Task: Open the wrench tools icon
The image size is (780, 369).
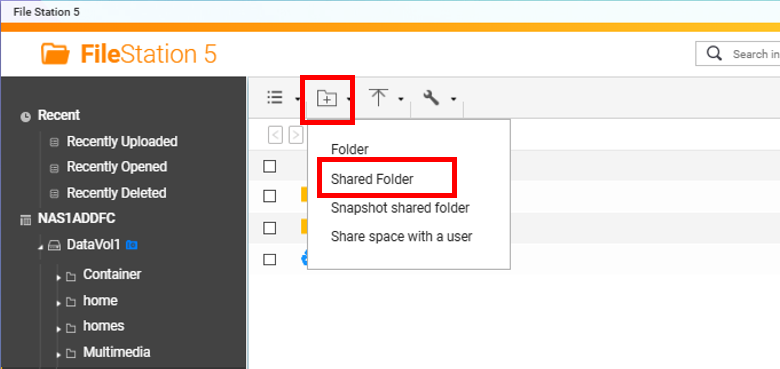Action: (431, 97)
